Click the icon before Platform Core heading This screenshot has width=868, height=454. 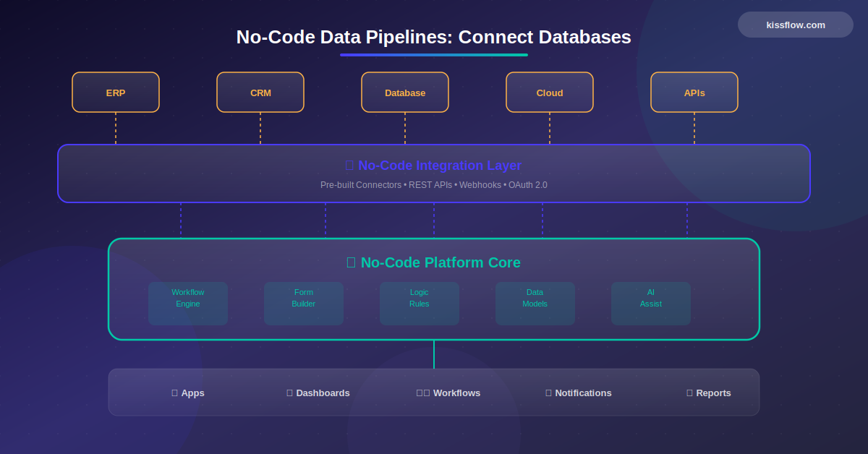351,262
